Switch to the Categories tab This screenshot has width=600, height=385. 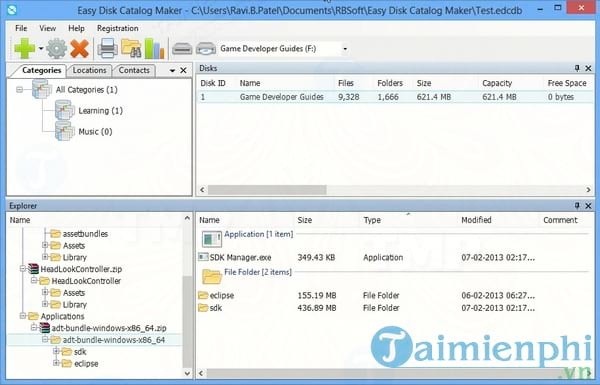click(41, 70)
